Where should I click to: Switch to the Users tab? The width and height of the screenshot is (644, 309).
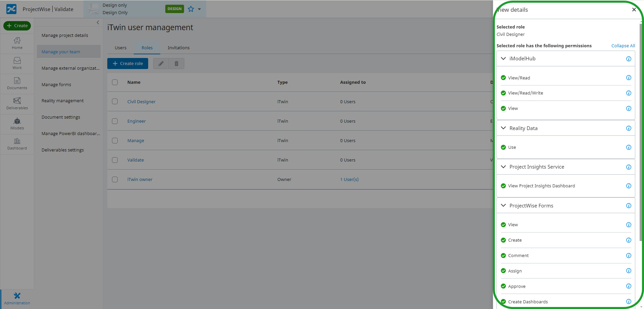[x=121, y=48]
